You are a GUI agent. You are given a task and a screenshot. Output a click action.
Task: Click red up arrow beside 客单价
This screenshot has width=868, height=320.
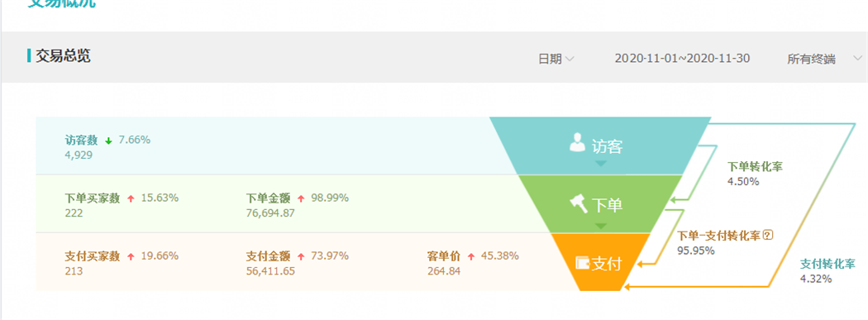[471, 257]
